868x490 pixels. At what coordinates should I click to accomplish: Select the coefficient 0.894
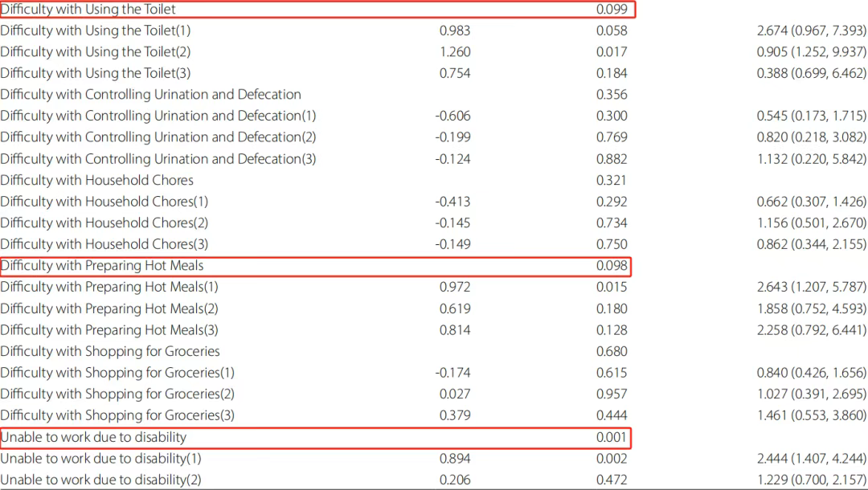click(x=454, y=459)
